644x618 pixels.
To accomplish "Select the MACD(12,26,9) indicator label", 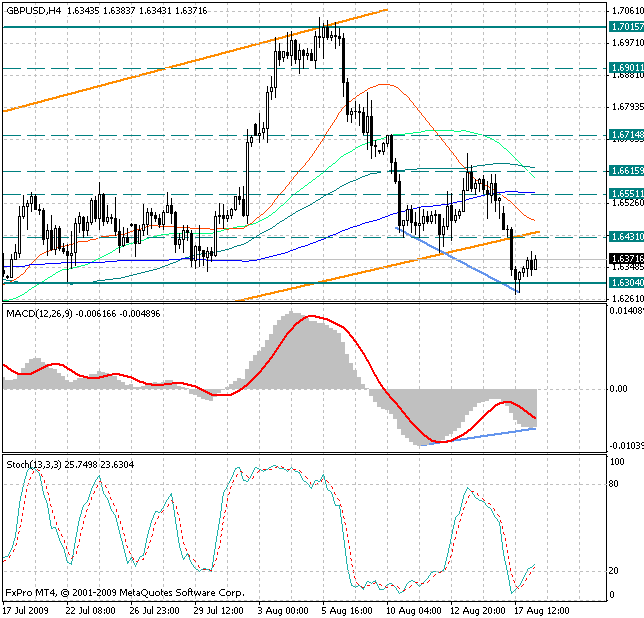I will point(40,315).
